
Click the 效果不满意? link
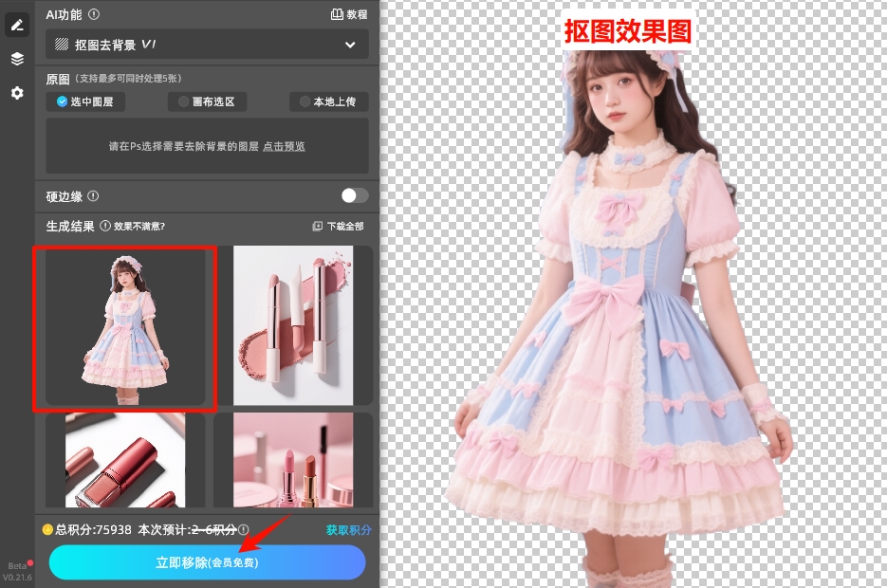point(139,226)
